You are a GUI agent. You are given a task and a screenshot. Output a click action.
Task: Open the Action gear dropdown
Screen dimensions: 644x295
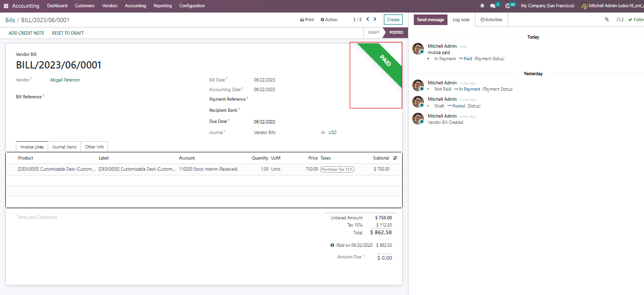(x=329, y=20)
